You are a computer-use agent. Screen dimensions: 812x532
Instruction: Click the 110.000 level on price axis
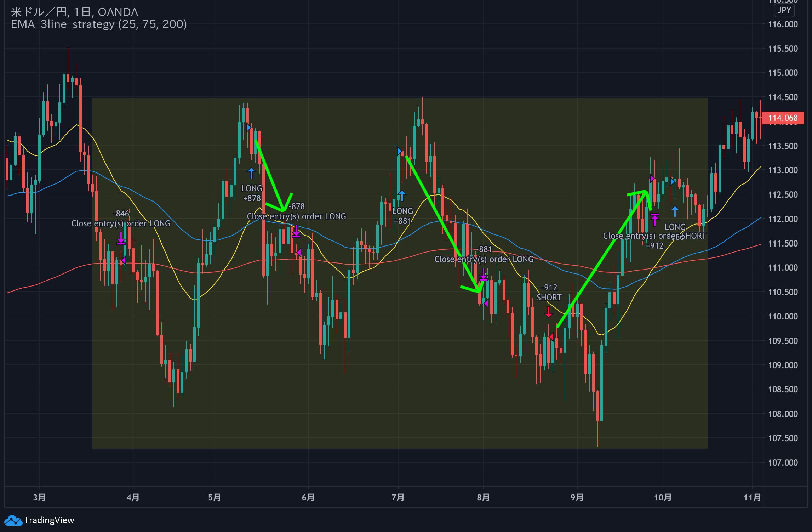(783, 316)
